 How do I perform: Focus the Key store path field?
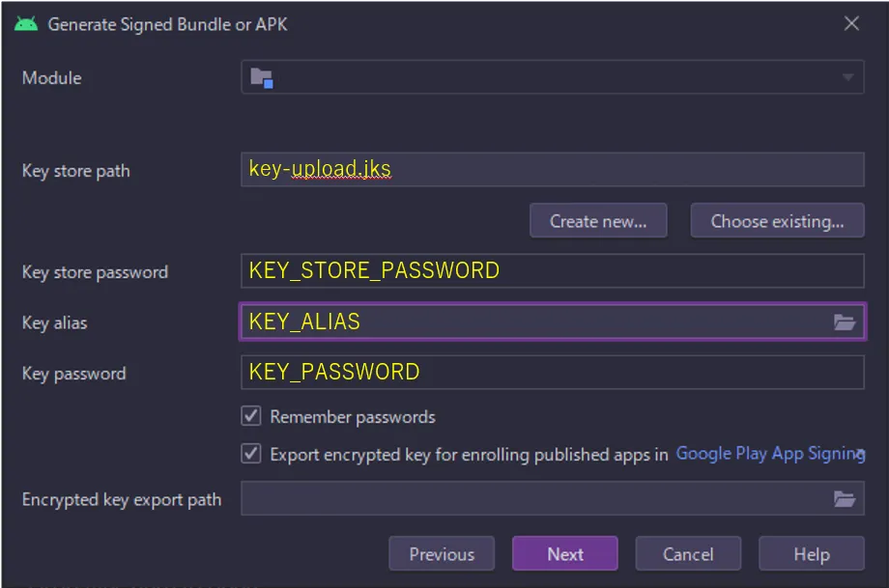click(551, 170)
